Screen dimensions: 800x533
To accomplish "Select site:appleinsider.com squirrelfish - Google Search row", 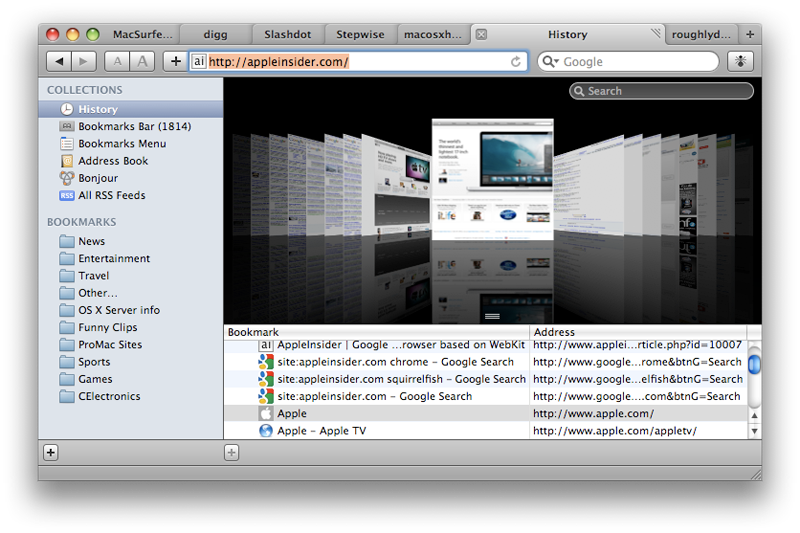I will [486, 379].
